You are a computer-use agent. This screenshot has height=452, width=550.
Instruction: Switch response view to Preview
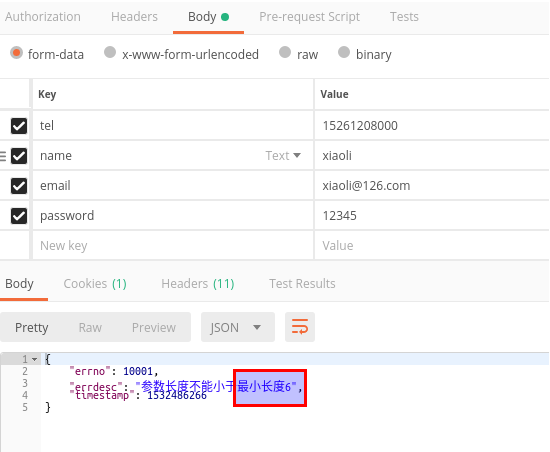154,328
